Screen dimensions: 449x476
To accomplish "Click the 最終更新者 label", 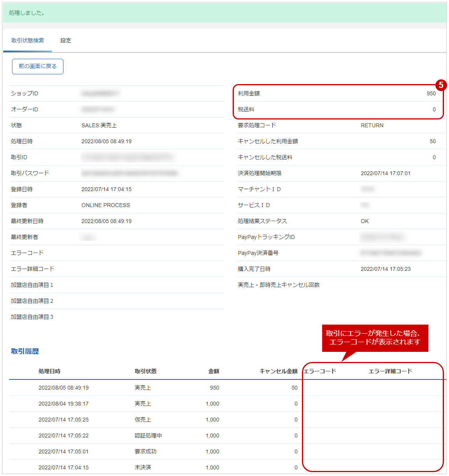I will tap(25, 237).
